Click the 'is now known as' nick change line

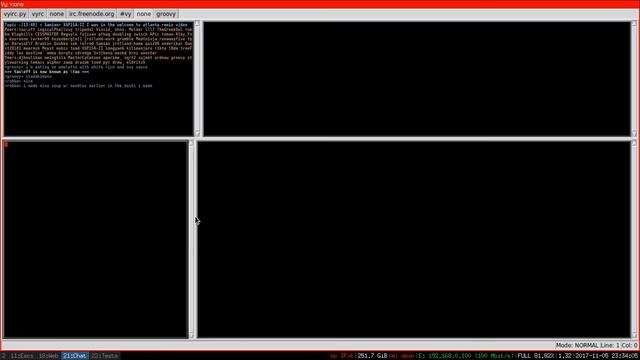(47, 72)
